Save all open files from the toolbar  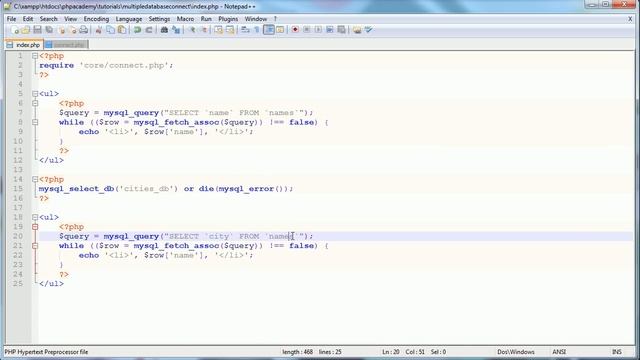click(x=49, y=30)
